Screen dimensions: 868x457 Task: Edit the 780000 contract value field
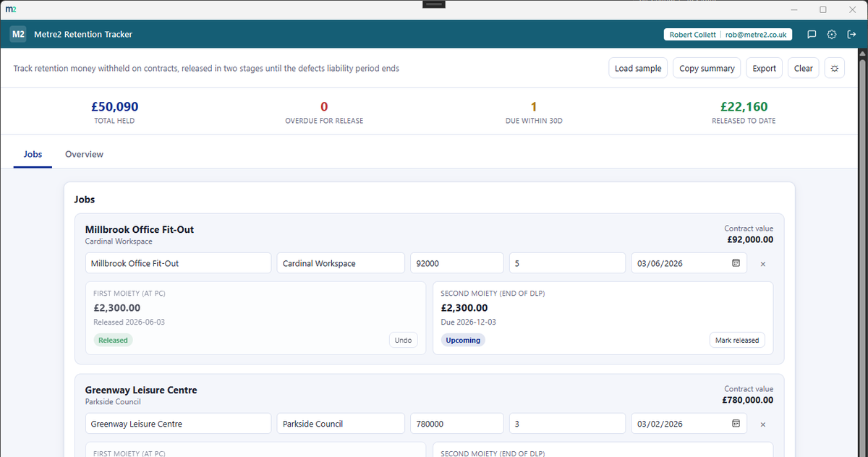[x=457, y=424]
